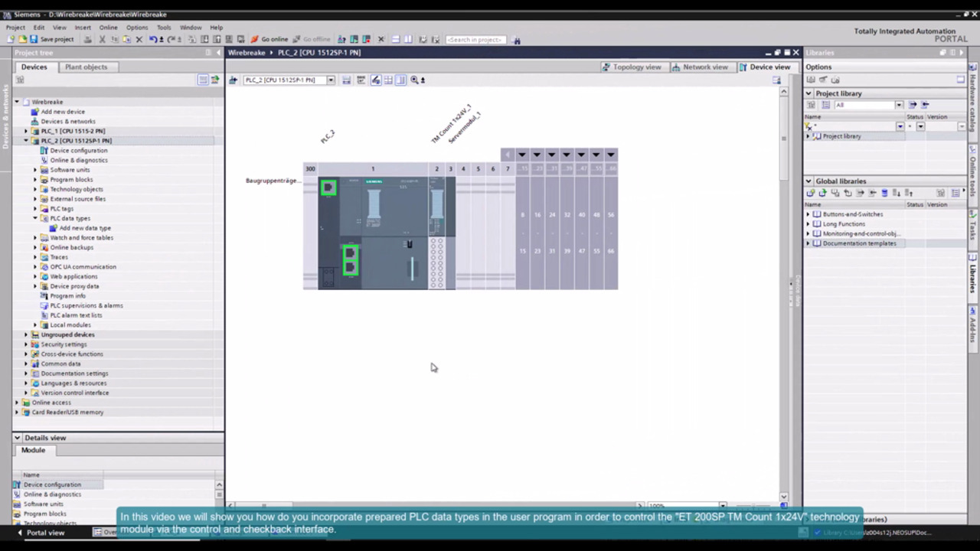
Task: Open the PLC_2 device selector dropdown
Action: pyautogui.click(x=331, y=80)
